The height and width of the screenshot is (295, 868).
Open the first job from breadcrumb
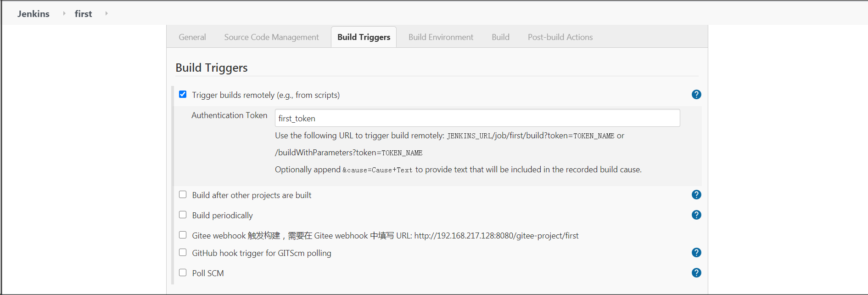tap(83, 13)
